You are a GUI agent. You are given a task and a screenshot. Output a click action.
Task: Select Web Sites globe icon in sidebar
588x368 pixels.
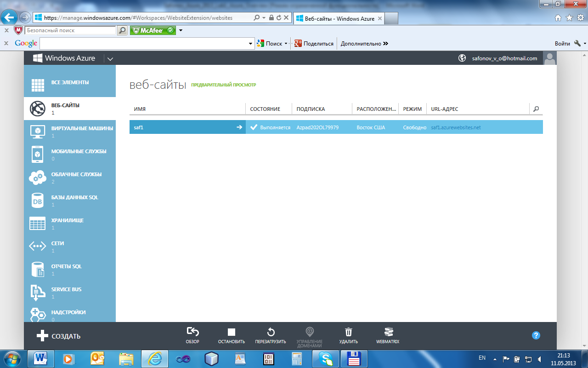click(38, 109)
